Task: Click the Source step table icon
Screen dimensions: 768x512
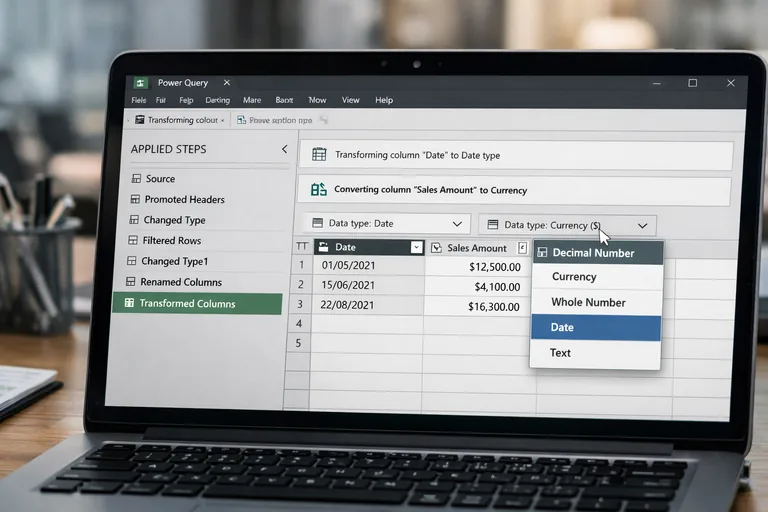Action: [x=136, y=178]
